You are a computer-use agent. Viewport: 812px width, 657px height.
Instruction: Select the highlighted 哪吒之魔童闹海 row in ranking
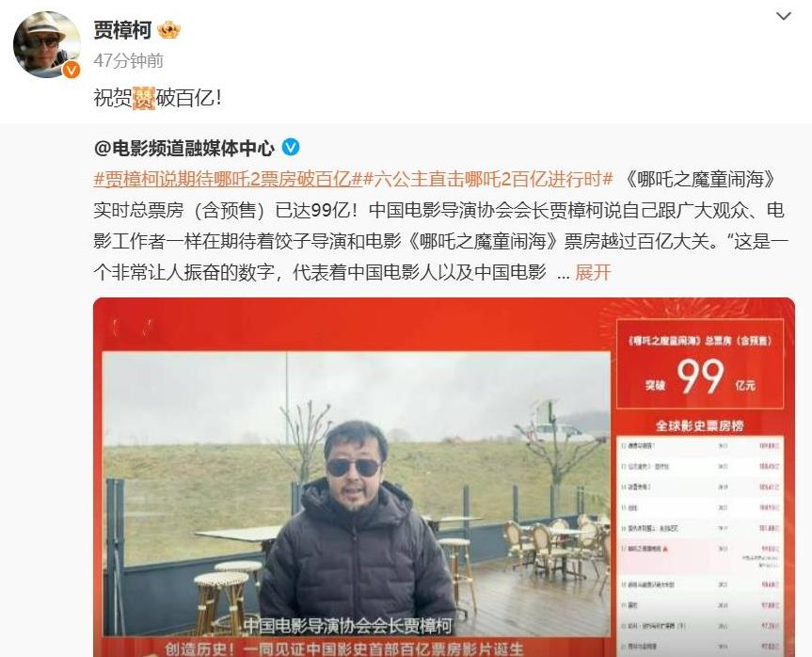[x=700, y=556]
